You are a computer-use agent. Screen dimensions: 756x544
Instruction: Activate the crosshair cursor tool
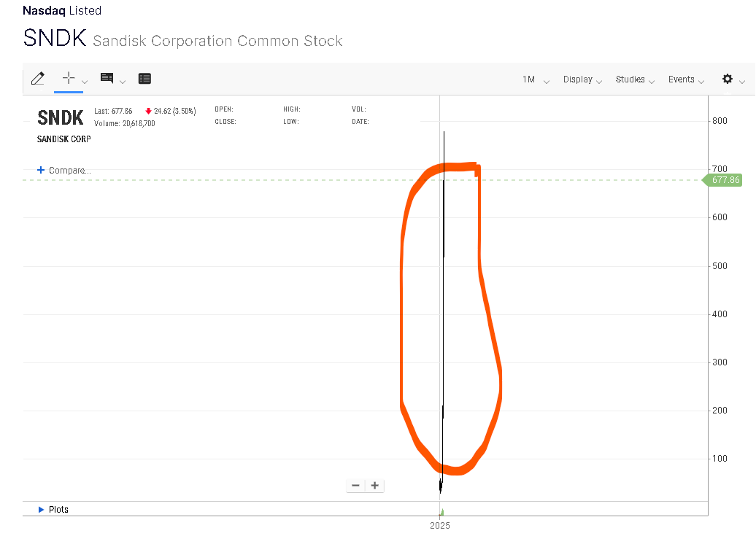(x=69, y=78)
